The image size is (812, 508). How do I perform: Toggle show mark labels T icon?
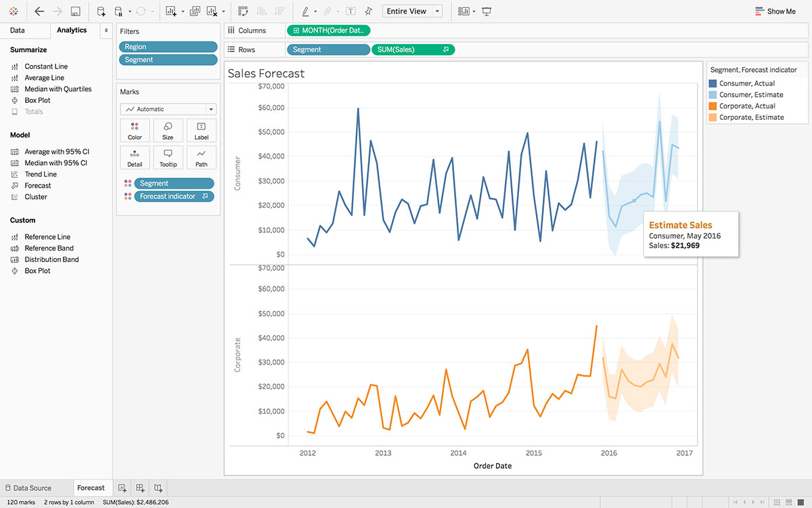(x=351, y=12)
